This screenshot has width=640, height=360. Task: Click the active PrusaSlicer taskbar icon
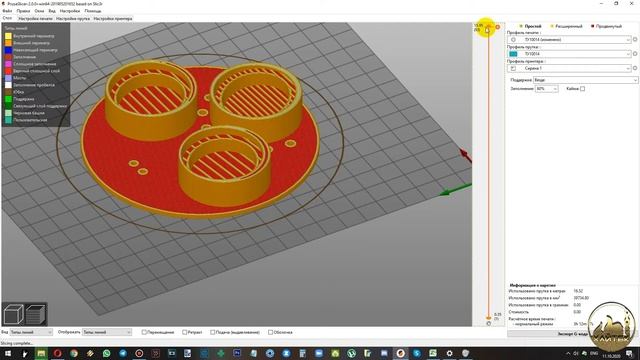pyautogui.click(x=400, y=353)
